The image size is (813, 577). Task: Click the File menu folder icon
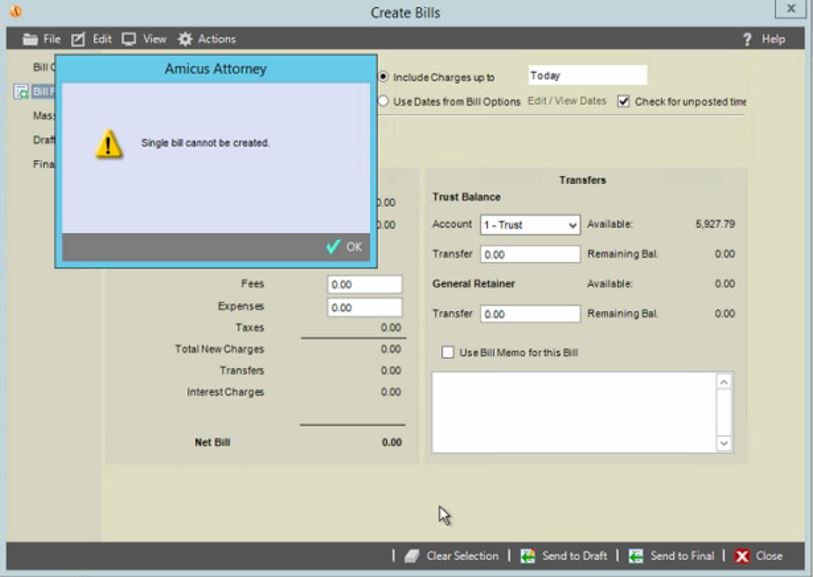click(29, 38)
